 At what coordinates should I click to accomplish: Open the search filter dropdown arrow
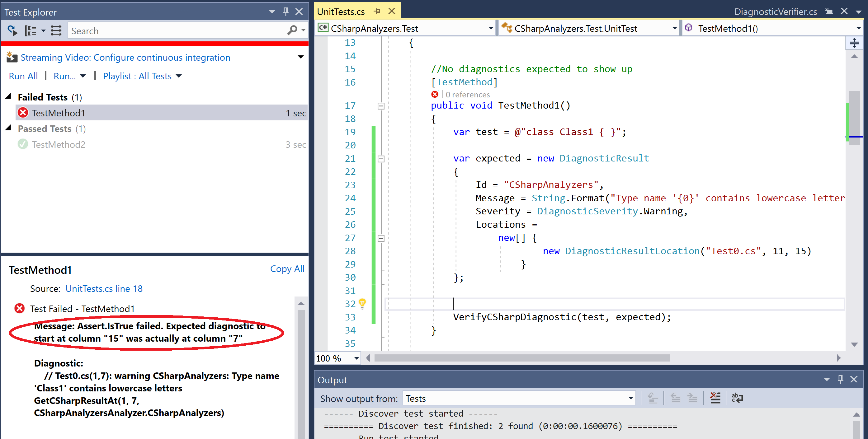click(x=303, y=30)
